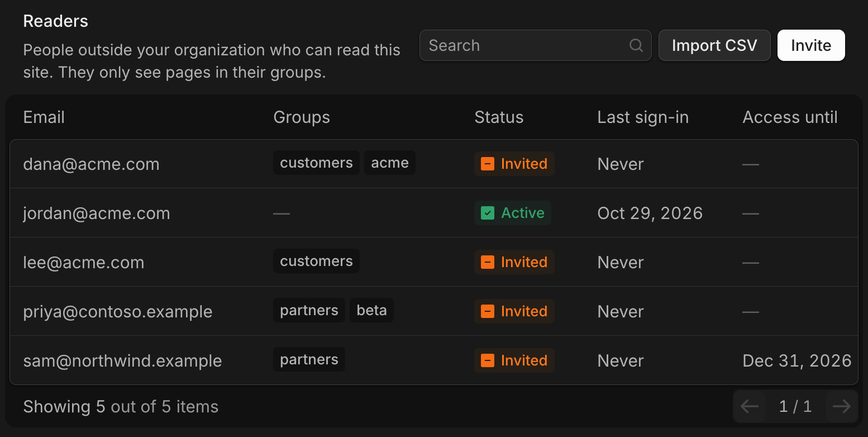Viewport: 868px width, 437px height.
Task: Click the Access until column header
Action: [790, 117]
